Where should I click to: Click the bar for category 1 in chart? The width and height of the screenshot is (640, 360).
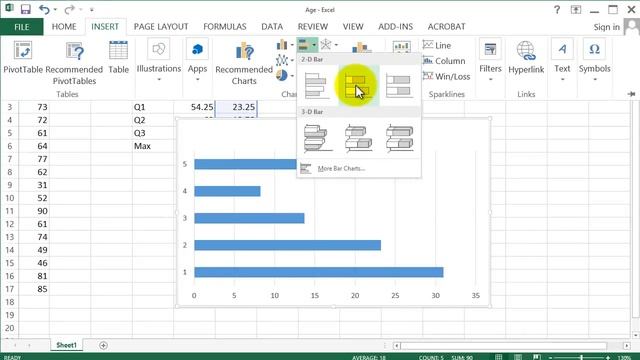pyautogui.click(x=319, y=272)
